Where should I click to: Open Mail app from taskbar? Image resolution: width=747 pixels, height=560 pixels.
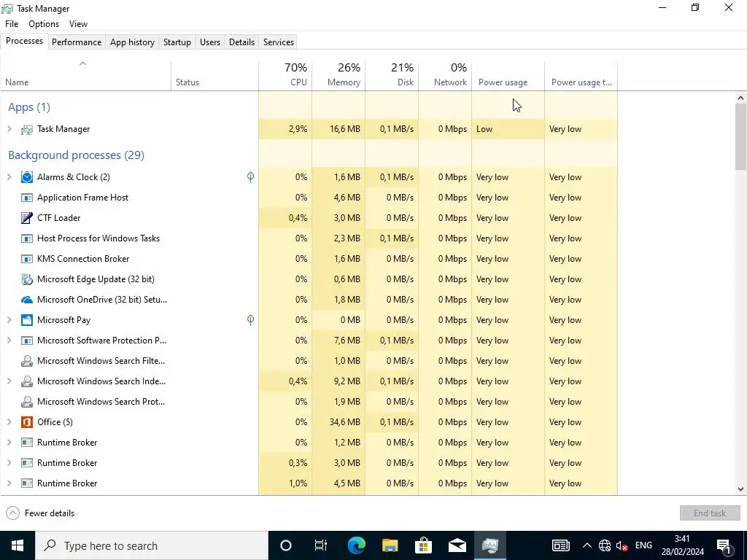tap(457, 545)
